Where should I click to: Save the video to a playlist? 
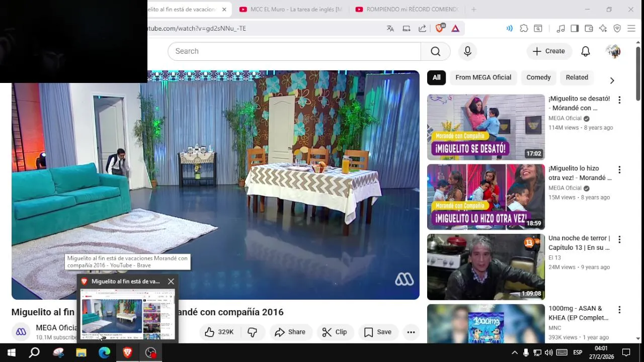tap(378, 332)
